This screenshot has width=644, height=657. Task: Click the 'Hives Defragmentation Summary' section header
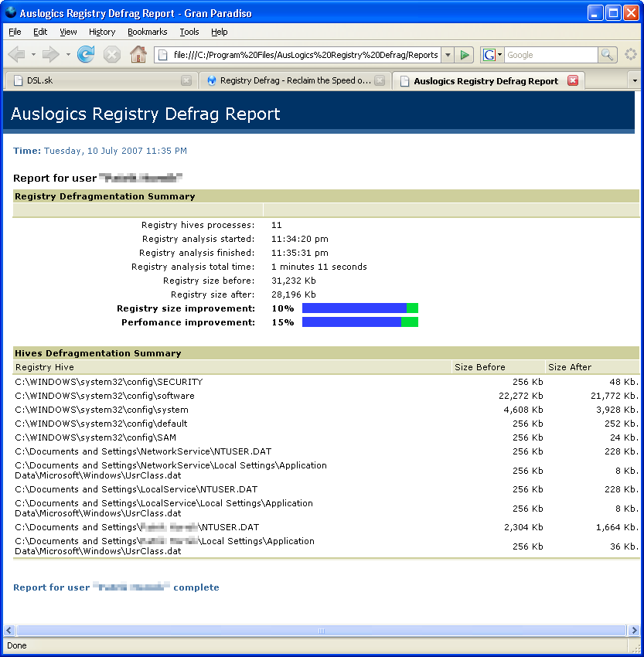point(98,353)
